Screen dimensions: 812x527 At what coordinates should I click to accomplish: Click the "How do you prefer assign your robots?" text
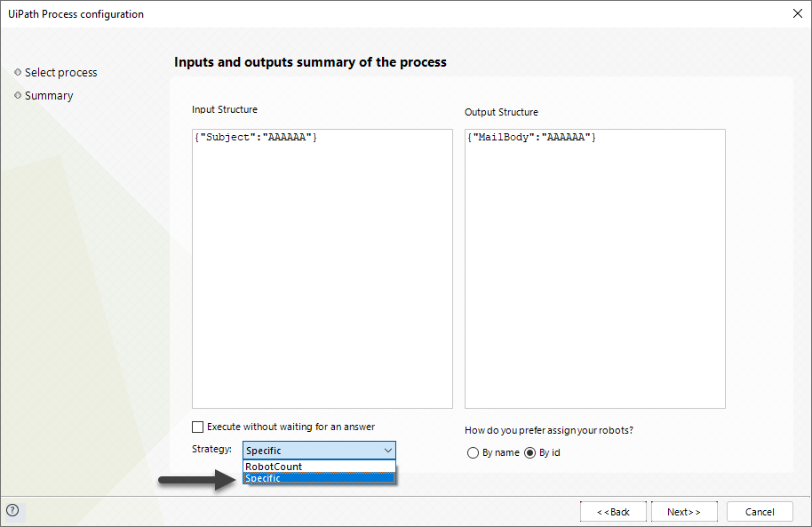[549, 431]
